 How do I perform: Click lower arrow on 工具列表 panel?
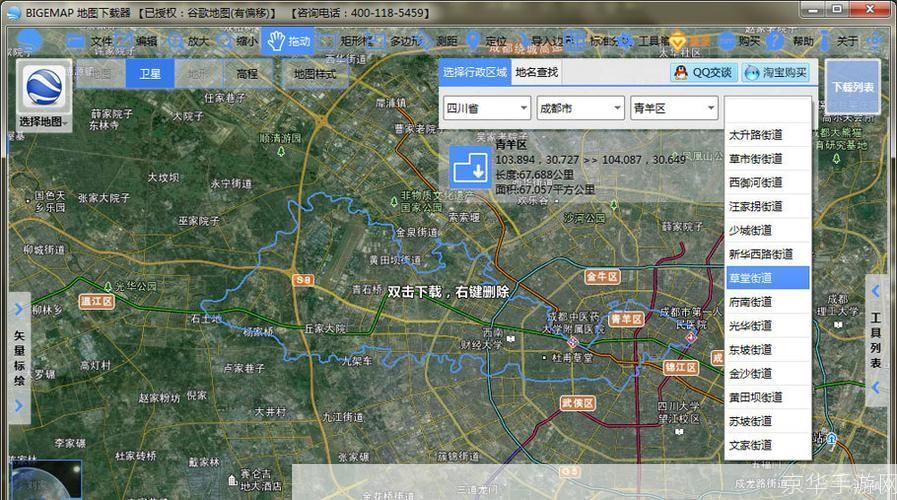point(876,388)
